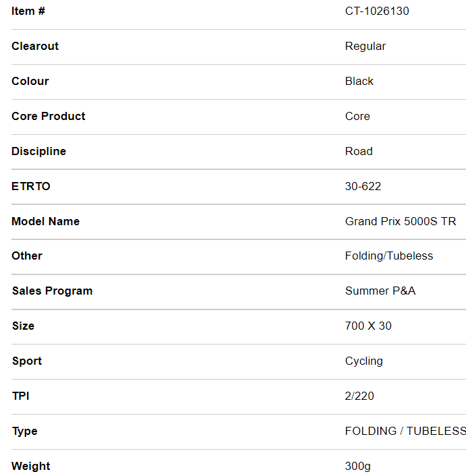This screenshot has height=476, width=466.
Task: Click the FOLDING / TUBELESS type value
Action: click(405, 432)
